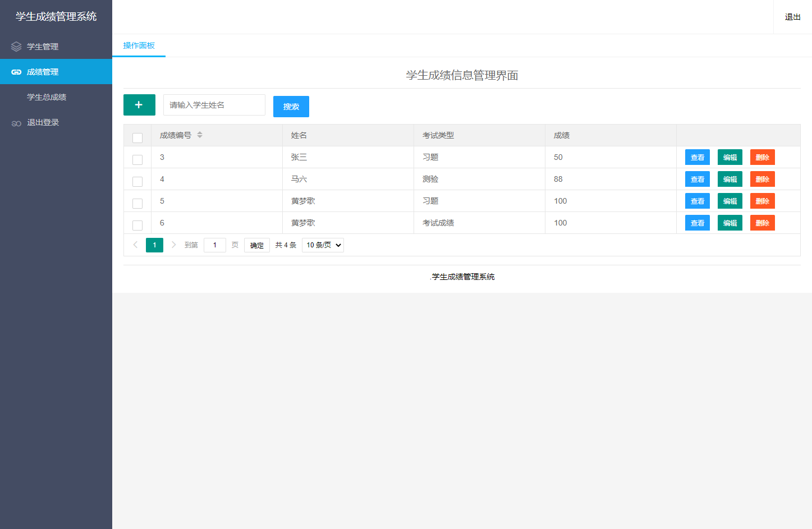The image size is (812, 529).
Task: Open the 10 条/页 page size dropdown
Action: click(x=323, y=245)
